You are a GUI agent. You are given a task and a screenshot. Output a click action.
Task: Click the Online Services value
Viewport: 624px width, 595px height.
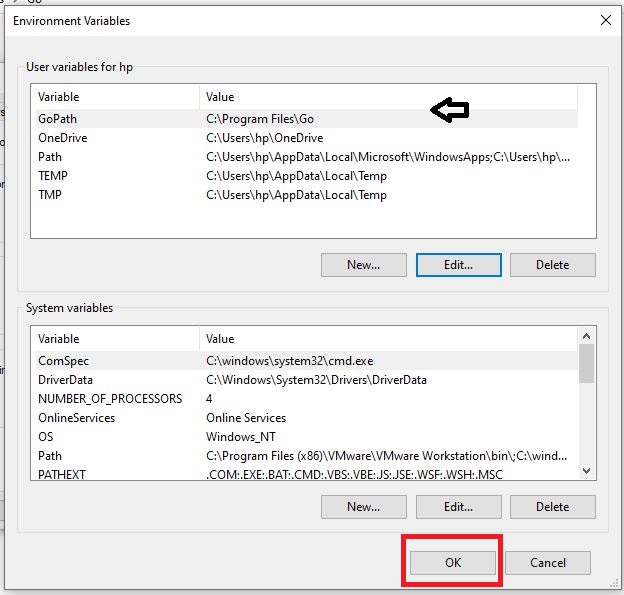(246, 418)
